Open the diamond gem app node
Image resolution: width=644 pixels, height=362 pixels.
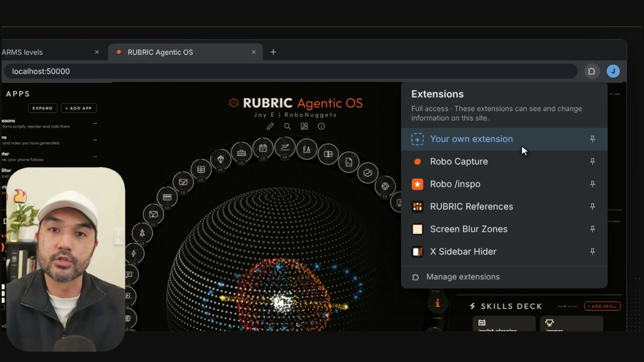coord(221,160)
